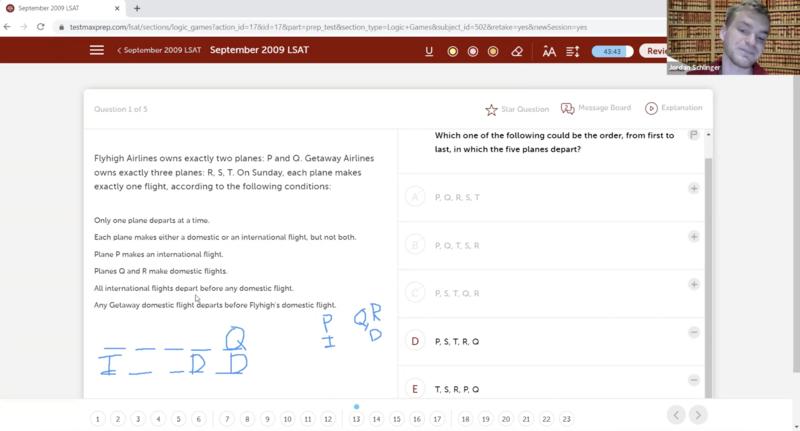
Task: Choose answer E: T, S, R, P, Q
Action: coord(416,389)
